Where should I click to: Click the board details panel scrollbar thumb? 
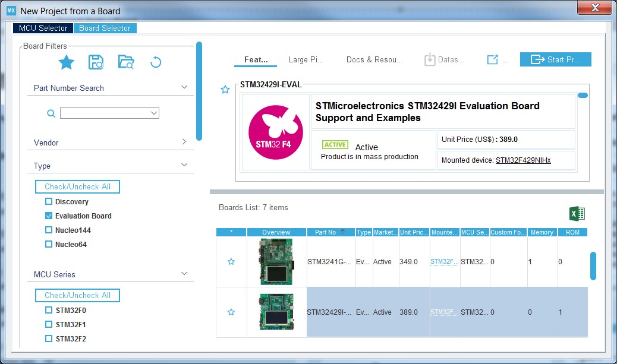pyautogui.click(x=583, y=95)
